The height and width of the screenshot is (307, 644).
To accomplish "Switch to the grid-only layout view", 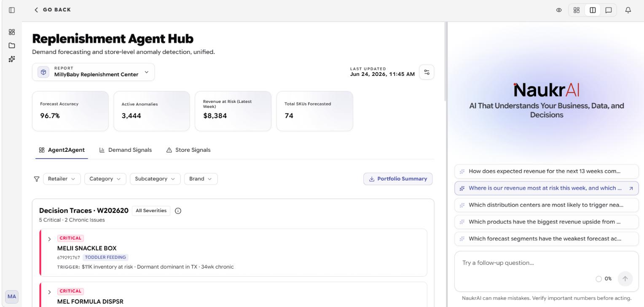I will click(577, 10).
